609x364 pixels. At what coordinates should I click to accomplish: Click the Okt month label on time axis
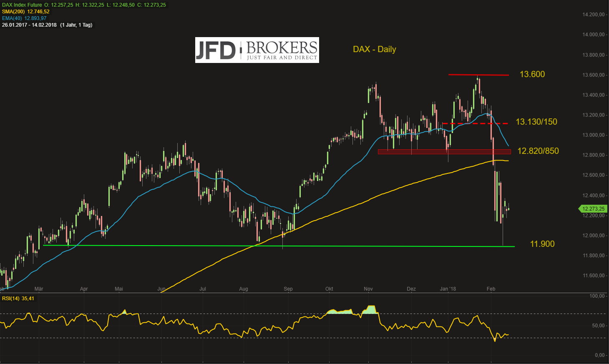coord(329,289)
